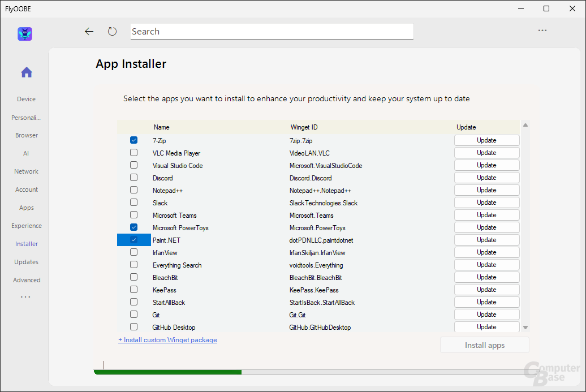Navigate home via the house icon
Screen dimensions: 586x392
pyautogui.click(x=26, y=72)
